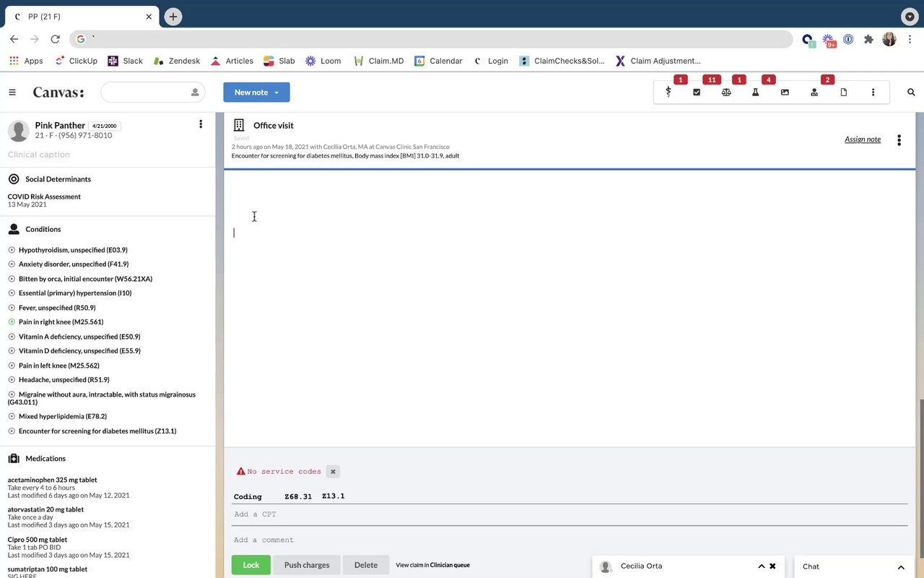Select Fever, unspecified (R50.9)
Image resolution: width=924 pixels, height=578 pixels.
pos(57,308)
